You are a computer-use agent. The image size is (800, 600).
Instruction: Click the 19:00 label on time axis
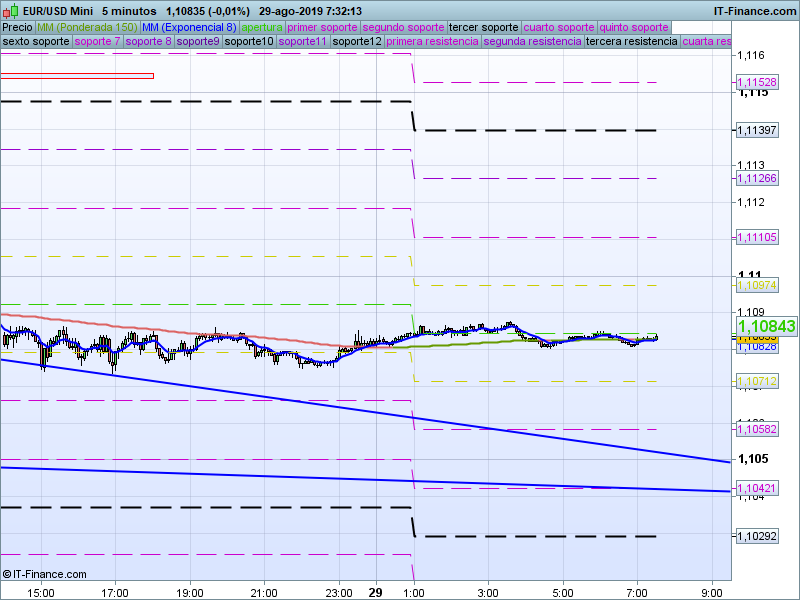click(189, 592)
